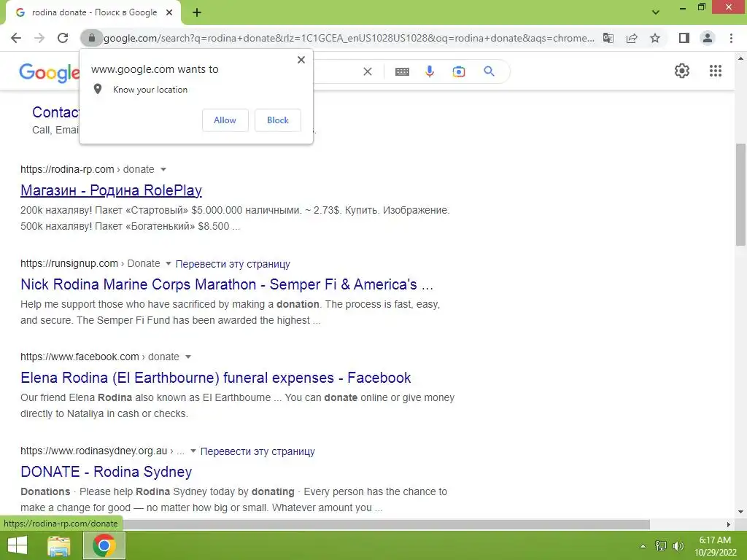The image size is (747, 560).
Task: Expand options arrow for rodinasydney.org.au result
Action: pyautogui.click(x=193, y=451)
